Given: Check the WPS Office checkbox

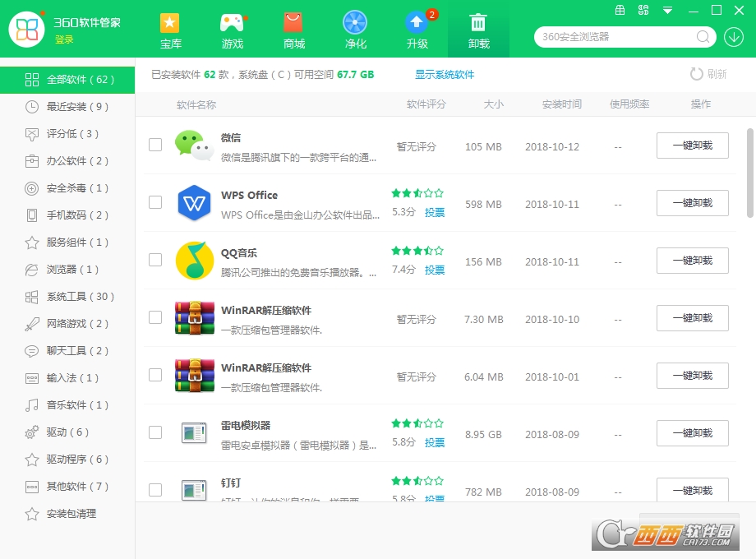Looking at the screenshot, I should [155, 202].
